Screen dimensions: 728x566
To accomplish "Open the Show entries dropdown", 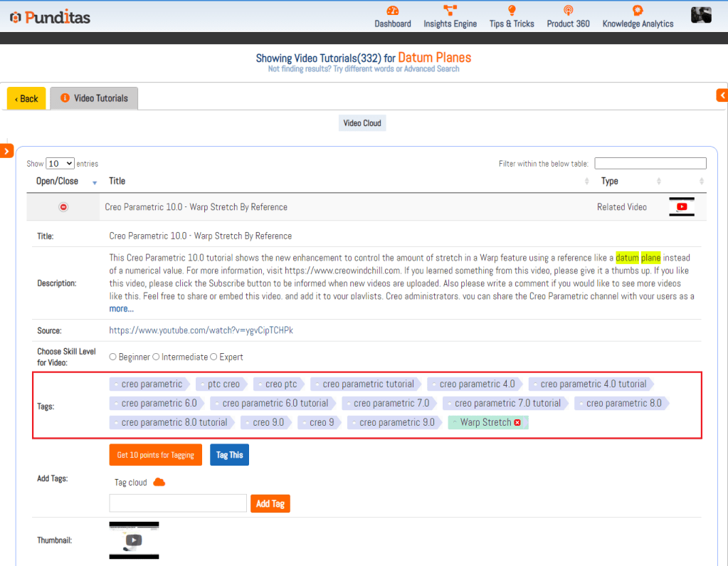I will pyautogui.click(x=60, y=164).
